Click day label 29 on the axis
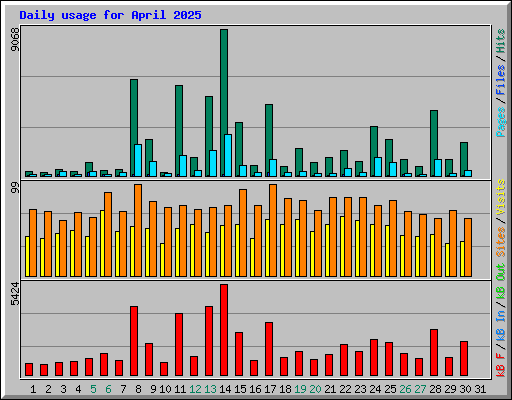This screenshot has width=512, height=400. pyautogui.click(x=450, y=389)
